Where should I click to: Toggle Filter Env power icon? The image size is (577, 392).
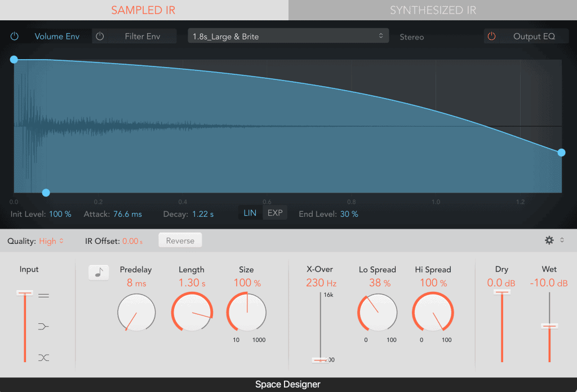point(100,37)
